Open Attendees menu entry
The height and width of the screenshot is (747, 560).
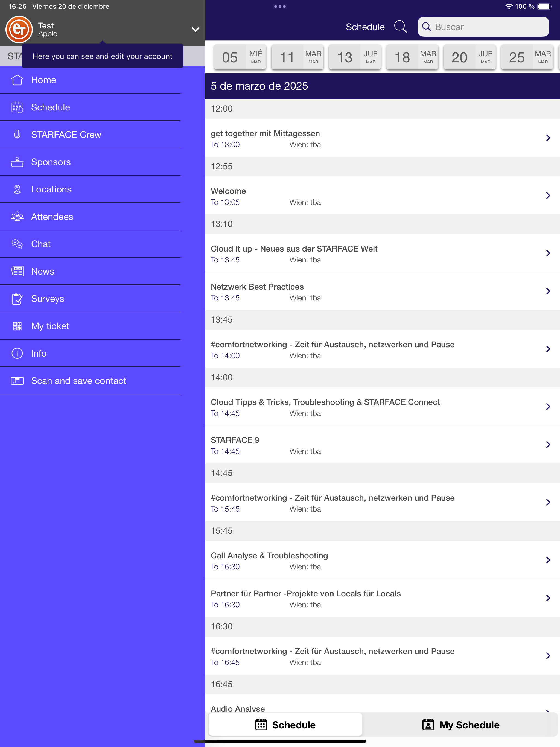click(90, 217)
